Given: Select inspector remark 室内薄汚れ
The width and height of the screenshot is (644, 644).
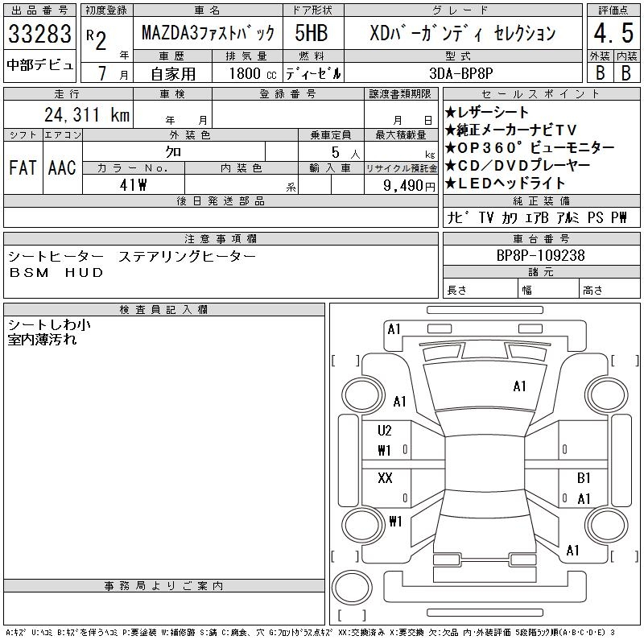Looking at the screenshot, I should tap(42, 339).
